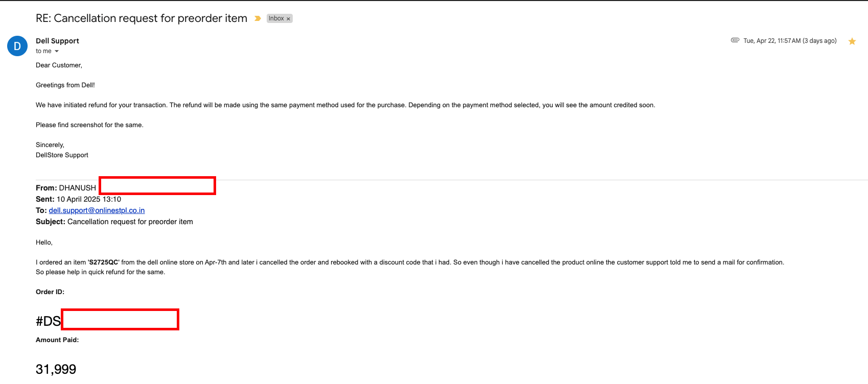The height and width of the screenshot is (384, 868).
Task: Click the 'to me' recipient text
Action: 43,51
